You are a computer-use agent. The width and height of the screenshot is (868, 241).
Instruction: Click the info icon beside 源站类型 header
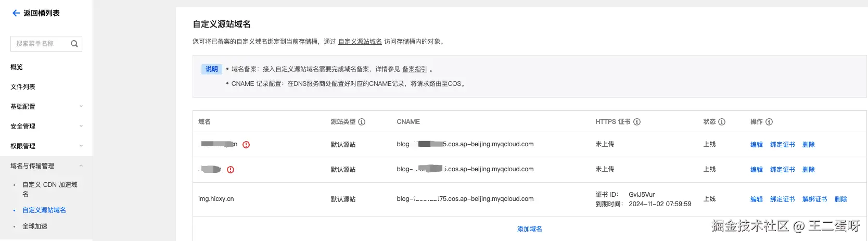[x=362, y=122]
